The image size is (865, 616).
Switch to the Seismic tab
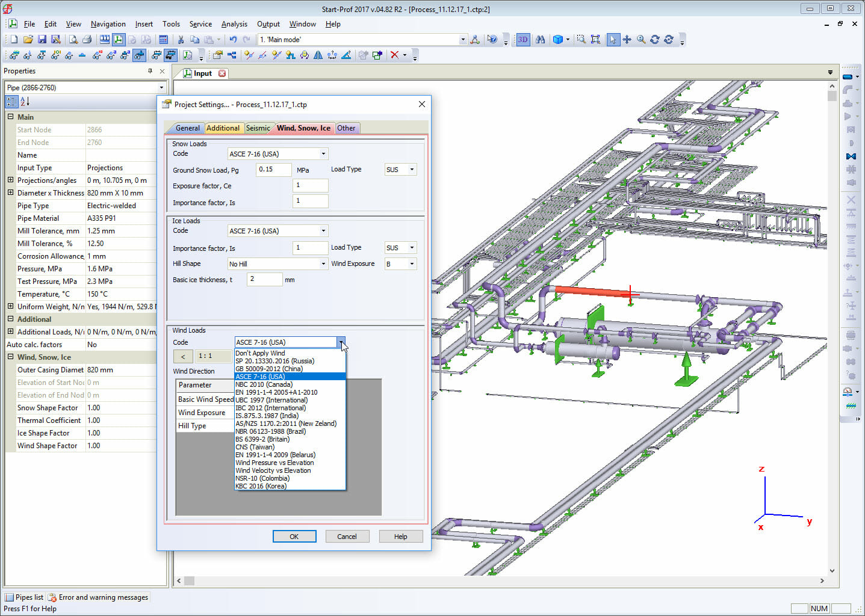pos(258,128)
